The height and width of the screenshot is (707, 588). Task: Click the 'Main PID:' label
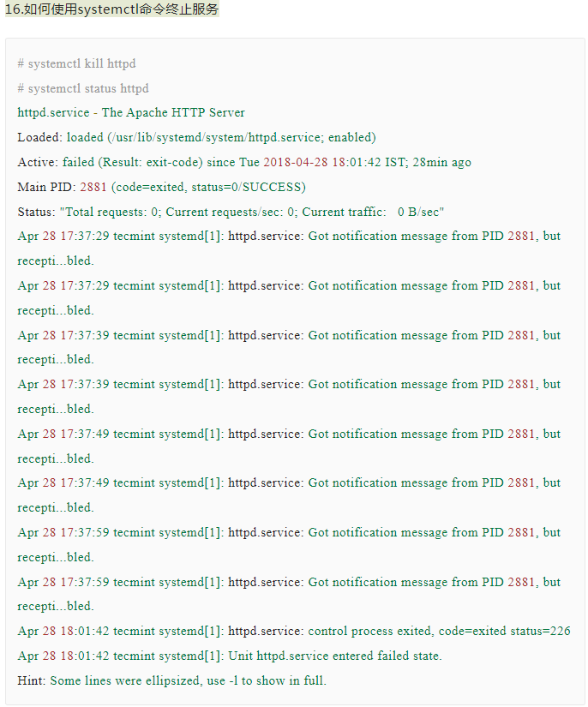[46, 187]
